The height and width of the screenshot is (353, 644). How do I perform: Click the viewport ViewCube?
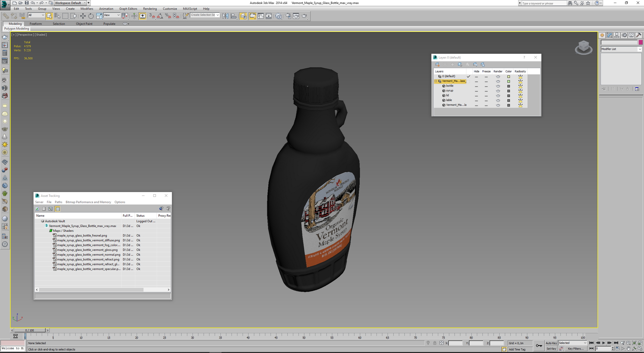tap(584, 47)
